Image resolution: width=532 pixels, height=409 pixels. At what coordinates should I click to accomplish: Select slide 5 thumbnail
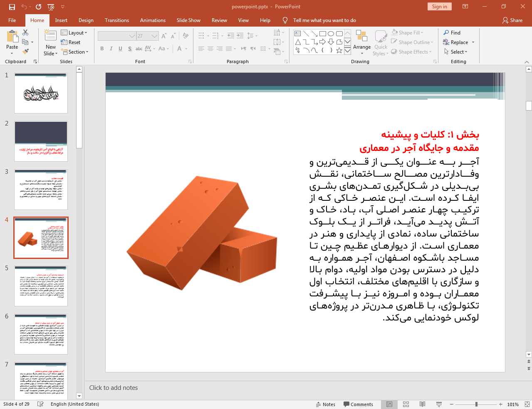41,286
